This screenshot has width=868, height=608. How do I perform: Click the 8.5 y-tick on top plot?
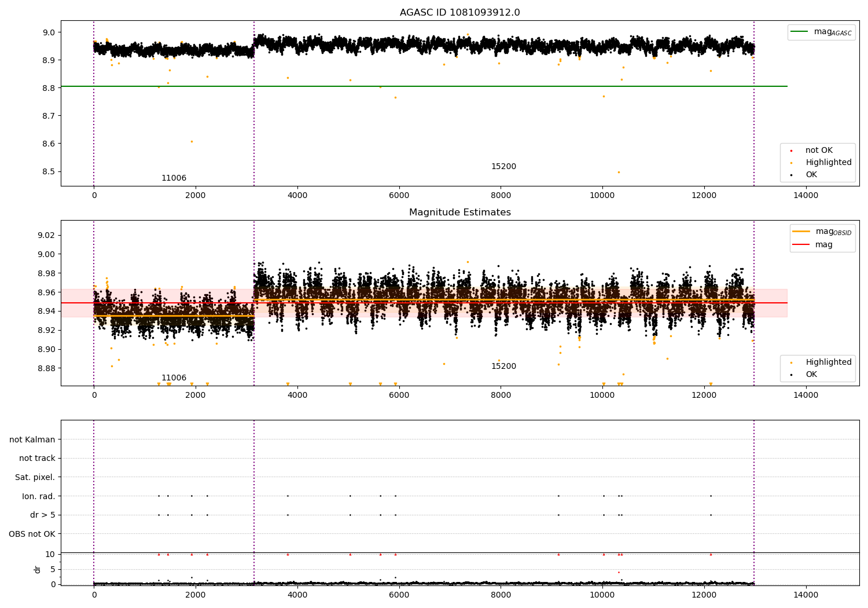pos(49,172)
